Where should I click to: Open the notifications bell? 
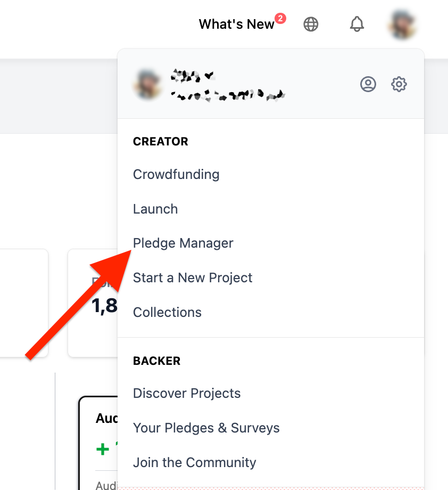click(356, 24)
